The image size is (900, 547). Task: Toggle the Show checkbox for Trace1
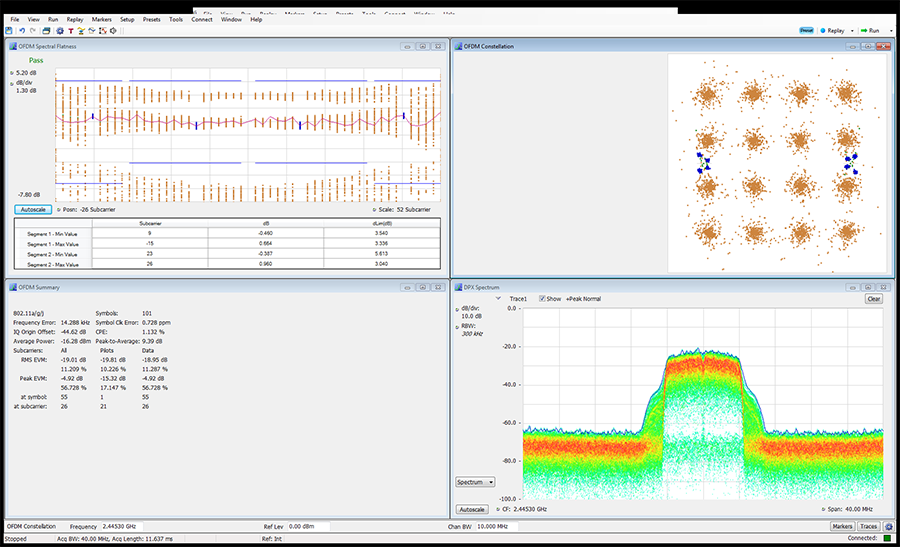[x=541, y=298]
